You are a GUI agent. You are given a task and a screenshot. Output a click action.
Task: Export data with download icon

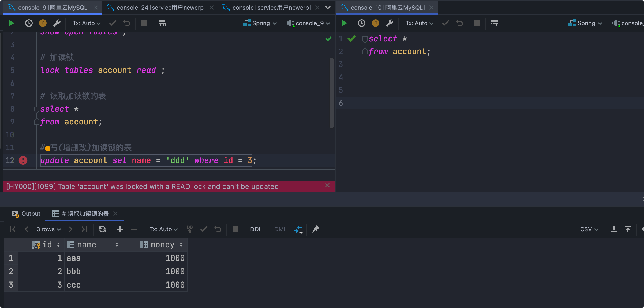pos(614,229)
